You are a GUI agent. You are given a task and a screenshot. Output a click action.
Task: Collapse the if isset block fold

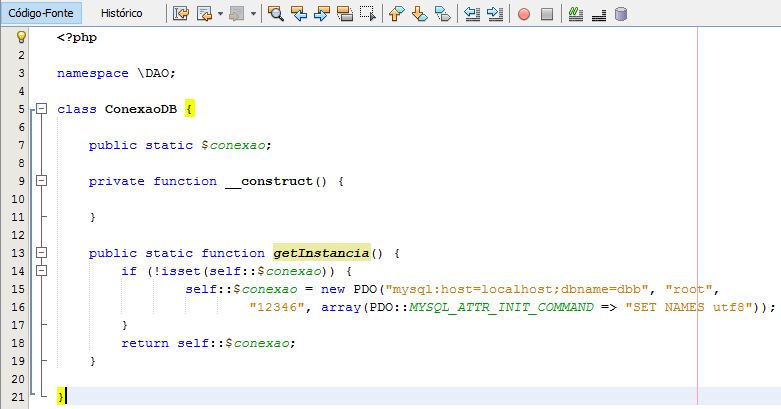pyautogui.click(x=42, y=271)
